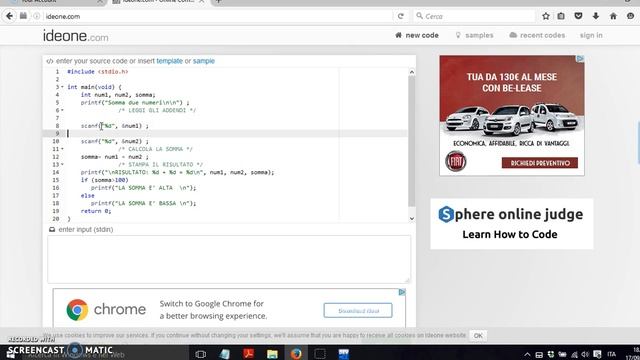Click the OK button on the cookie notice
Image resolution: width=640 pixels, height=360 pixels.
478,336
